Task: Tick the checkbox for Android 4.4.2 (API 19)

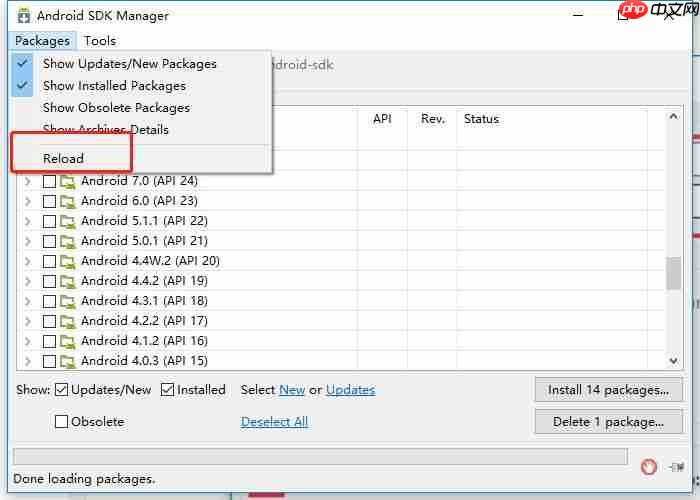Action: (49, 282)
